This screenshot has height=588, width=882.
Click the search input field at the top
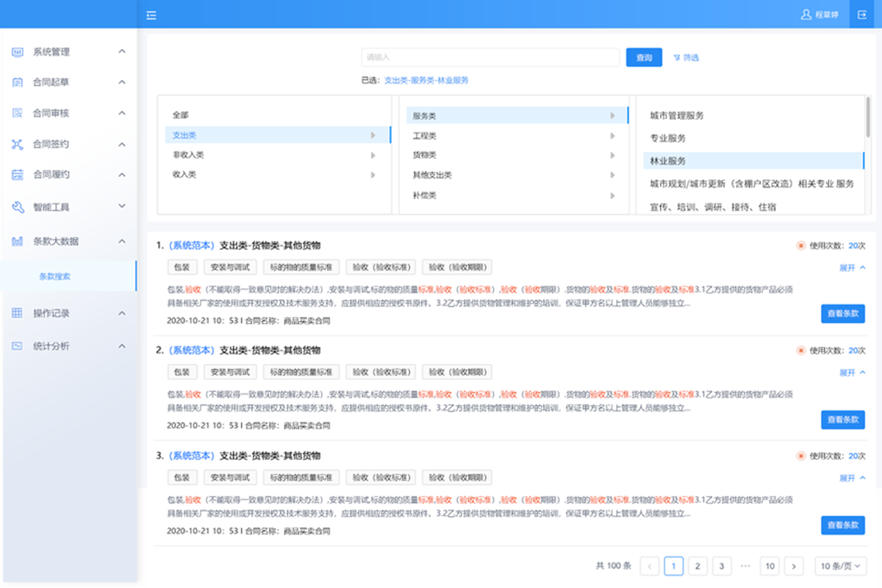pyautogui.click(x=490, y=57)
